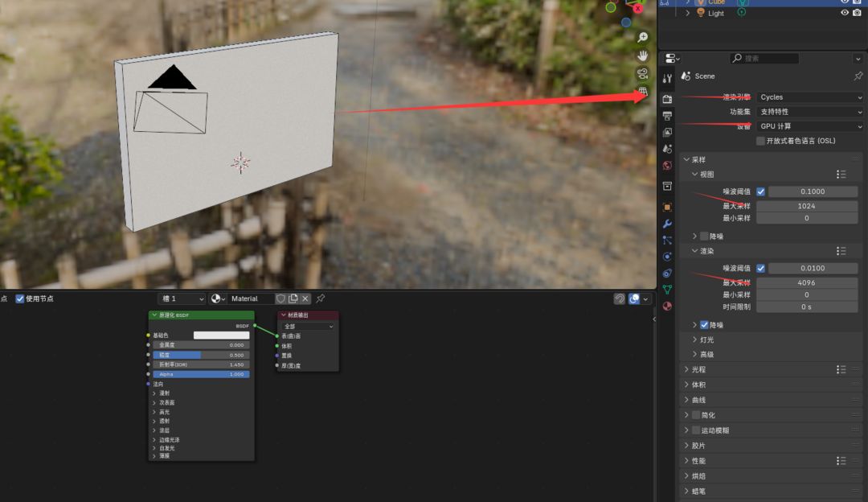Viewport: 868px width, 502px height.
Task: Toggle node editor snapping icon
Action: click(620, 298)
